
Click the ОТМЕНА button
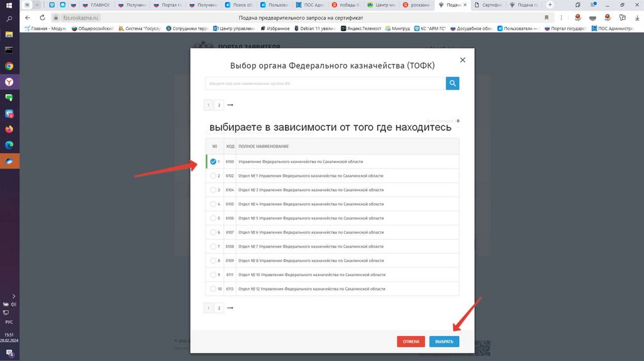coord(411,342)
